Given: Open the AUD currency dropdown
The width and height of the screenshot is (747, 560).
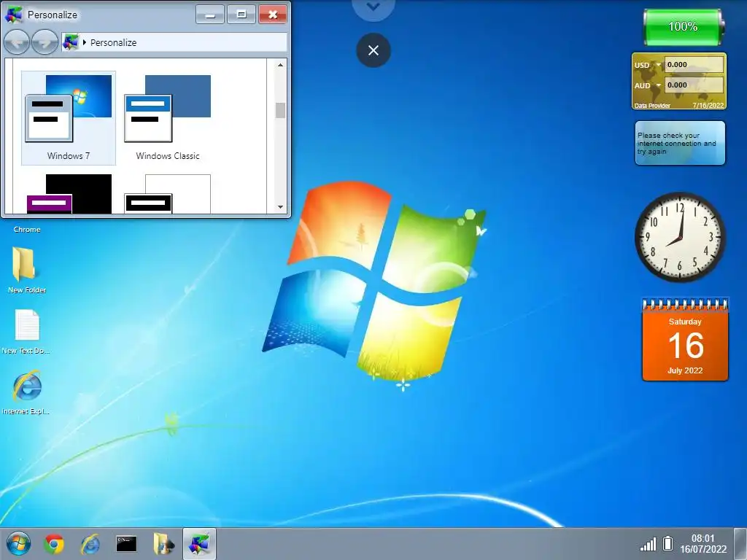Looking at the screenshot, I should 659,85.
